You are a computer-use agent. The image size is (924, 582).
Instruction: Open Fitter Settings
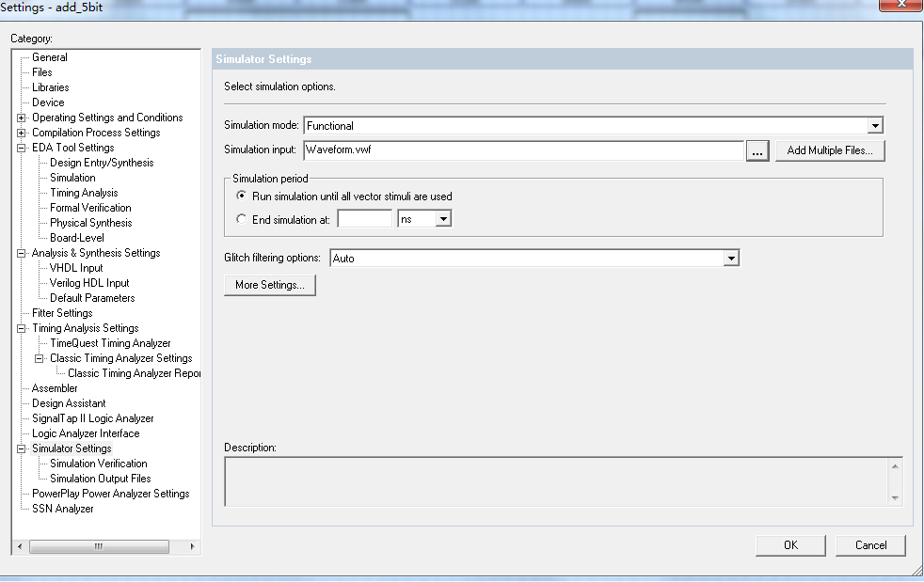(x=62, y=313)
